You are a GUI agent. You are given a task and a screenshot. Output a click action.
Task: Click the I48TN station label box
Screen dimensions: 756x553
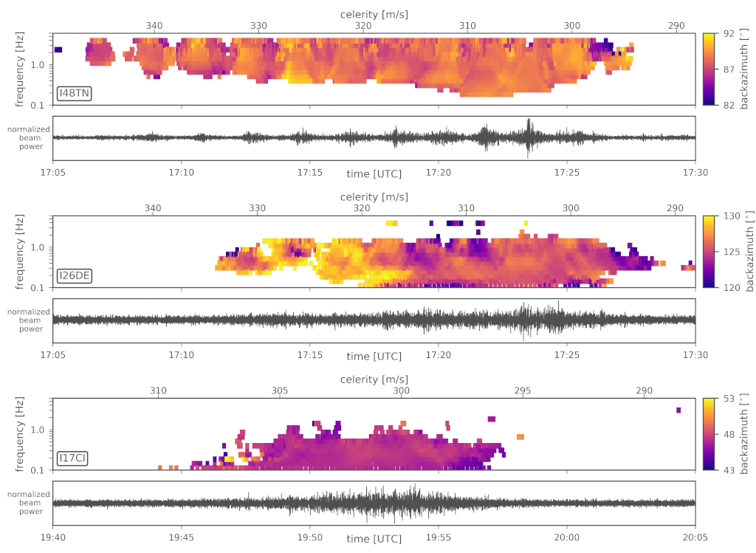tap(74, 94)
